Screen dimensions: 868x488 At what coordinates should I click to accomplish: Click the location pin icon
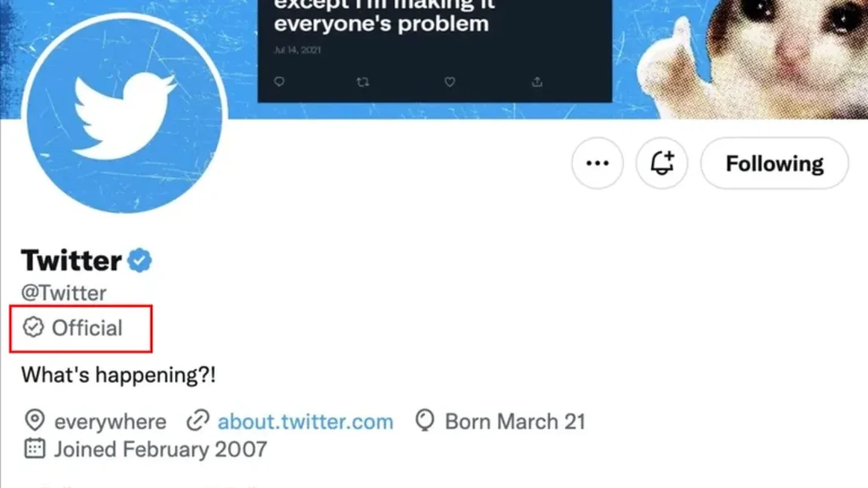tap(34, 421)
